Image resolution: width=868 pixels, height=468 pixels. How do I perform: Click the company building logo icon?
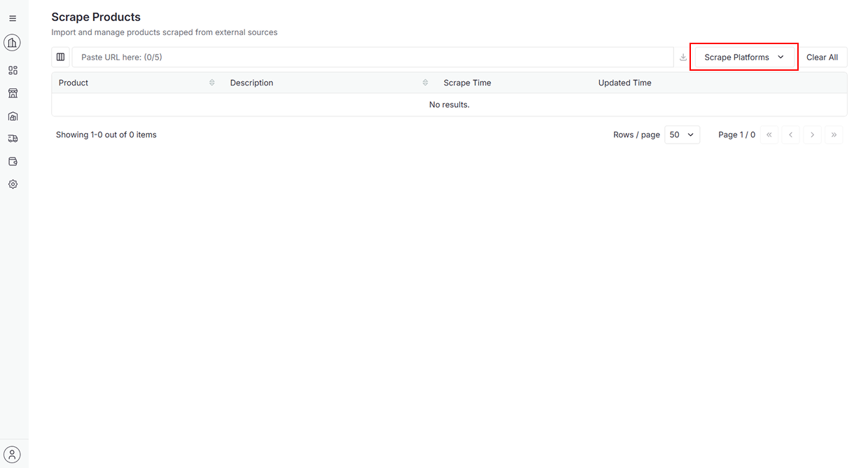click(12, 43)
